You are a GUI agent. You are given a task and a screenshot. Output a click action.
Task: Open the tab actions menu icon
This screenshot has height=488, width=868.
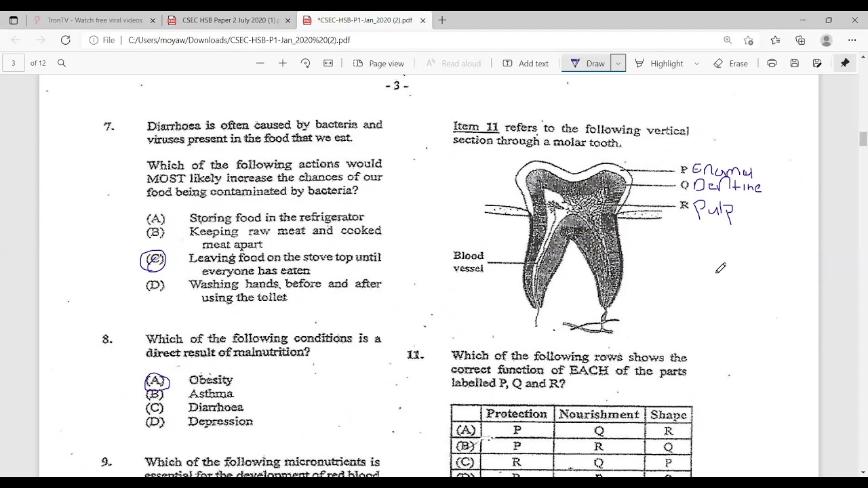[x=14, y=20]
